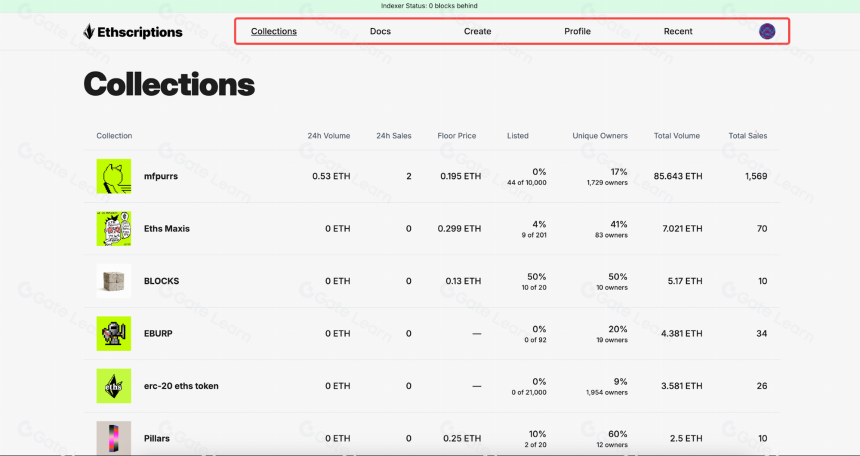The width and height of the screenshot is (860, 456).
Task: Select the mfpurrs collection name
Action: (x=161, y=176)
